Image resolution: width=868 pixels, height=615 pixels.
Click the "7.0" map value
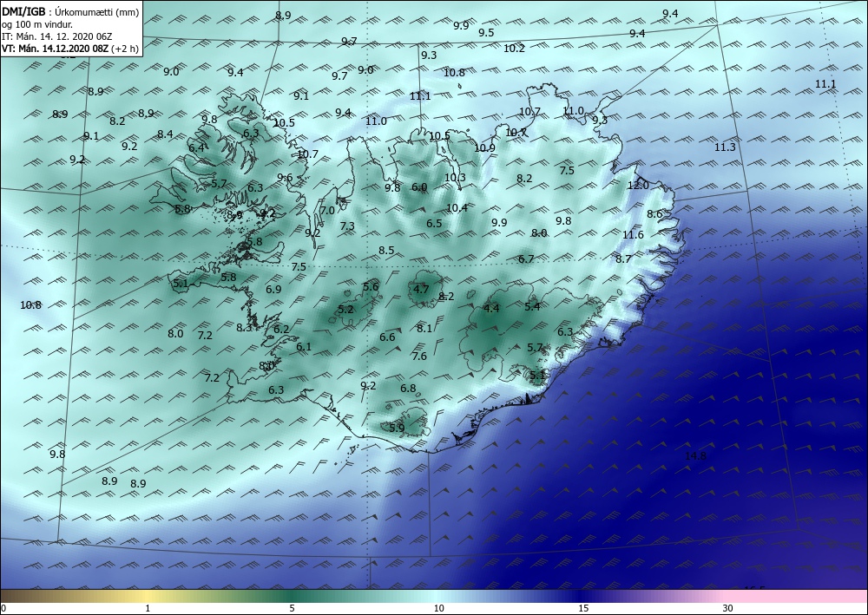pyautogui.click(x=328, y=210)
